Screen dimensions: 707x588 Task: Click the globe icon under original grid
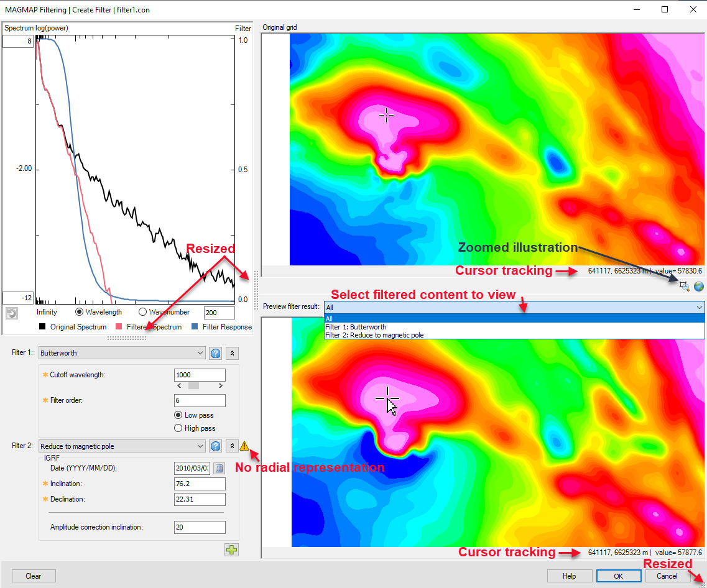[x=698, y=286]
